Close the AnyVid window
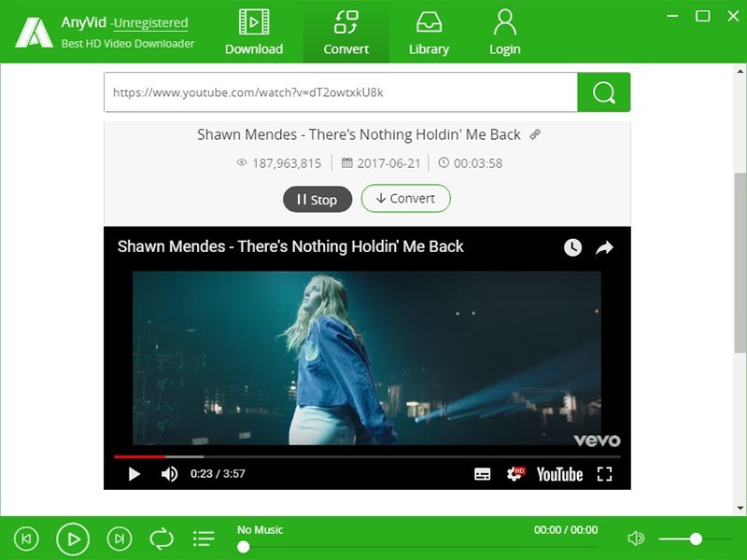Image resolution: width=747 pixels, height=560 pixels. pos(734,16)
